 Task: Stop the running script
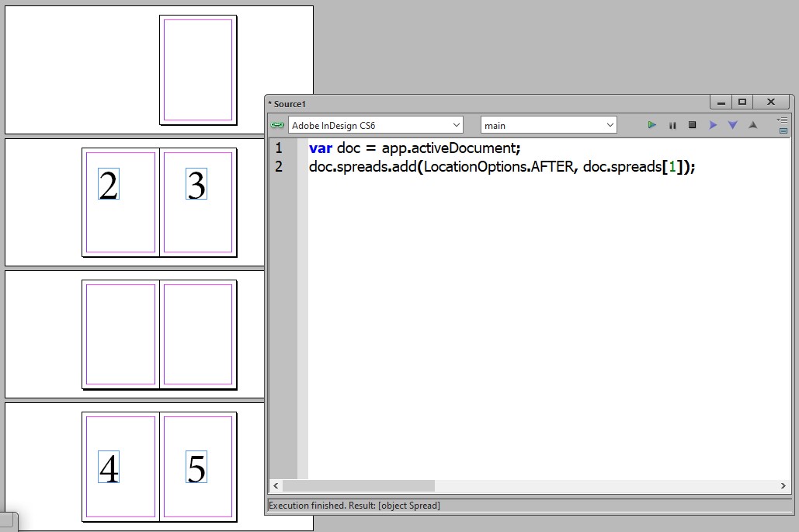pyautogui.click(x=692, y=124)
